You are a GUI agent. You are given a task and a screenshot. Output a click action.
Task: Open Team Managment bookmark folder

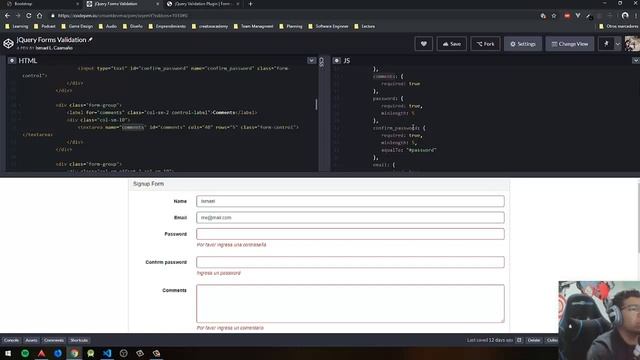253,26
